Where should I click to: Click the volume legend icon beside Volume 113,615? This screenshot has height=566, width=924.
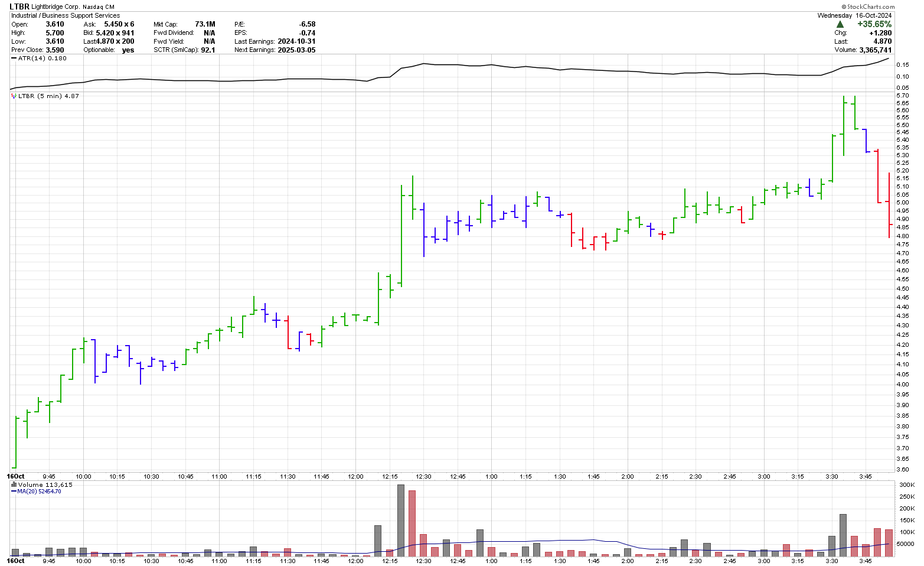coord(14,484)
